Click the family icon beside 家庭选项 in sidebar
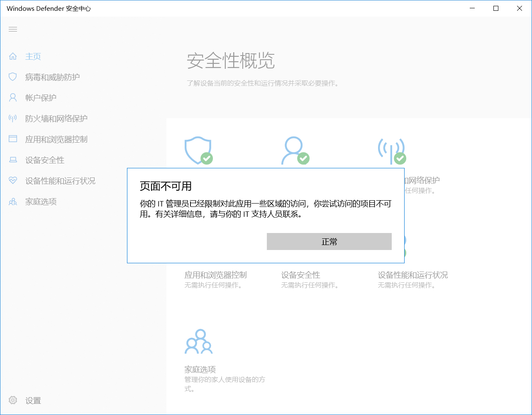 point(13,201)
